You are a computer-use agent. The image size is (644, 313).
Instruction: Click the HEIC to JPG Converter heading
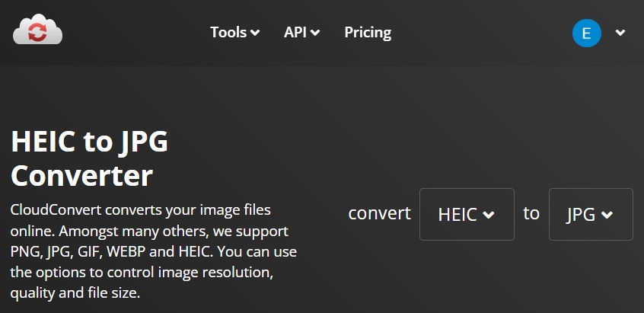point(90,158)
